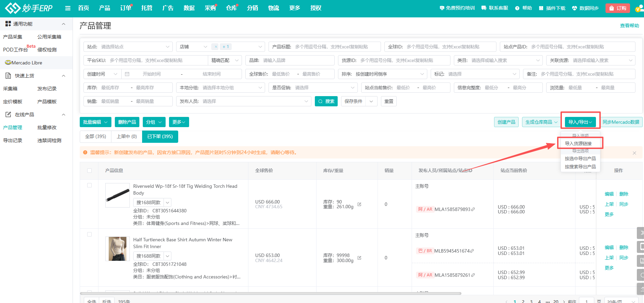The height and width of the screenshot is (303, 644).
Task: Click the 联系客服 chat icon
Action: pos(484,8)
